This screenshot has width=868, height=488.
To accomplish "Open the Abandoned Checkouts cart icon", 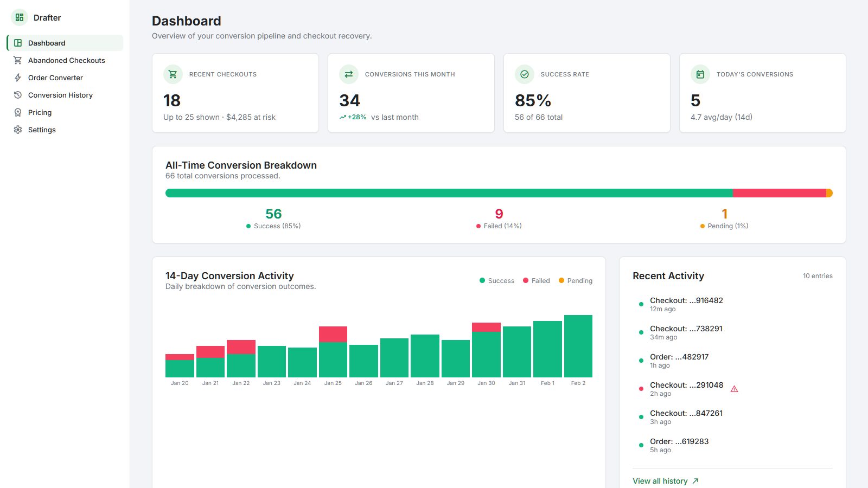I will pyautogui.click(x=18, y=60).
